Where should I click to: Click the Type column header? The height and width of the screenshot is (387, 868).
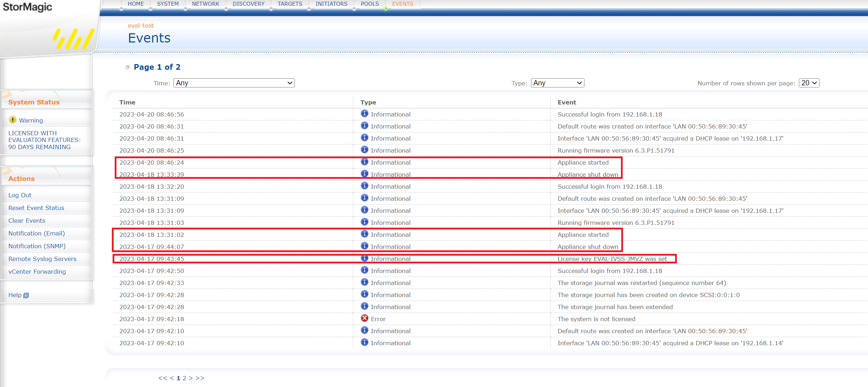[x=368, y=102]
